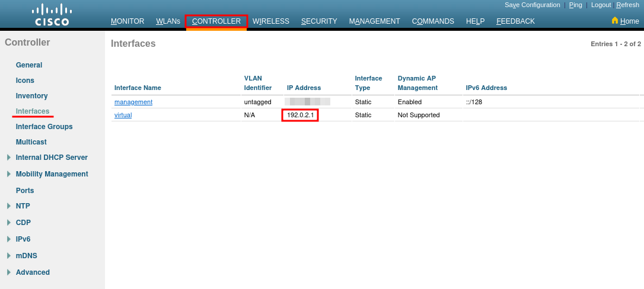644x289 pixels.
Task: Open the virtual interface link
Action: click(x=123, y=115)
